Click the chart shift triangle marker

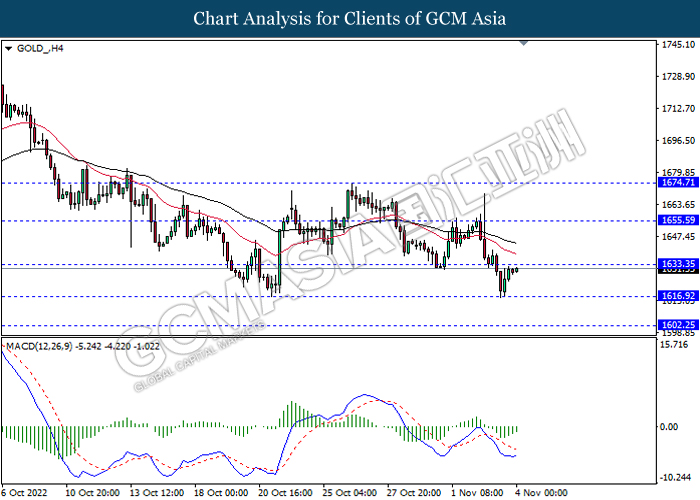click(x=524, y=43)
